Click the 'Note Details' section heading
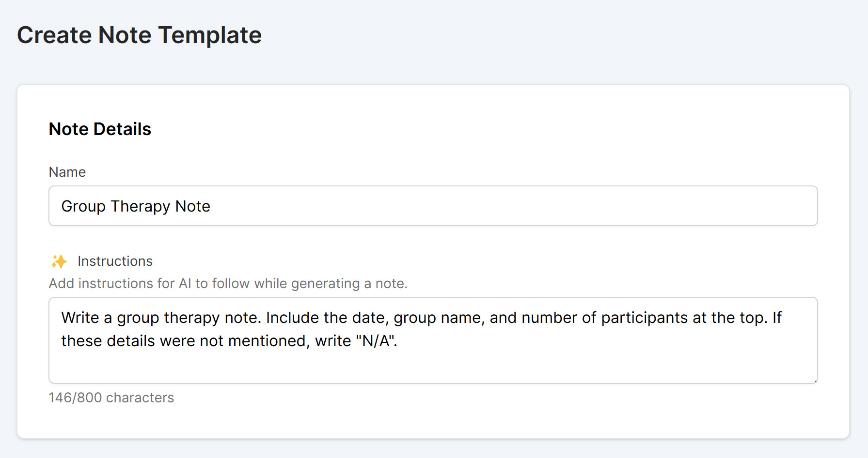Viewport: 868px width, 458px height. click(x=99, y=128)
